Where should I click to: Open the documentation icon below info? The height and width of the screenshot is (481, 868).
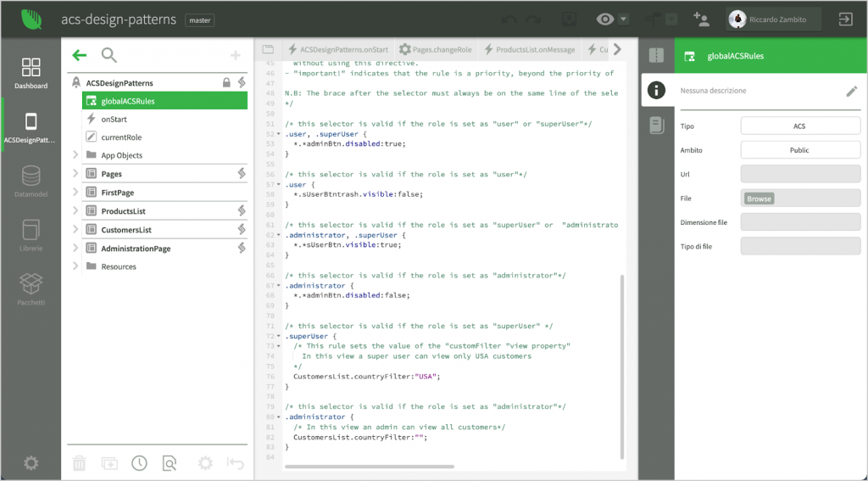click(x=657, y=126)
